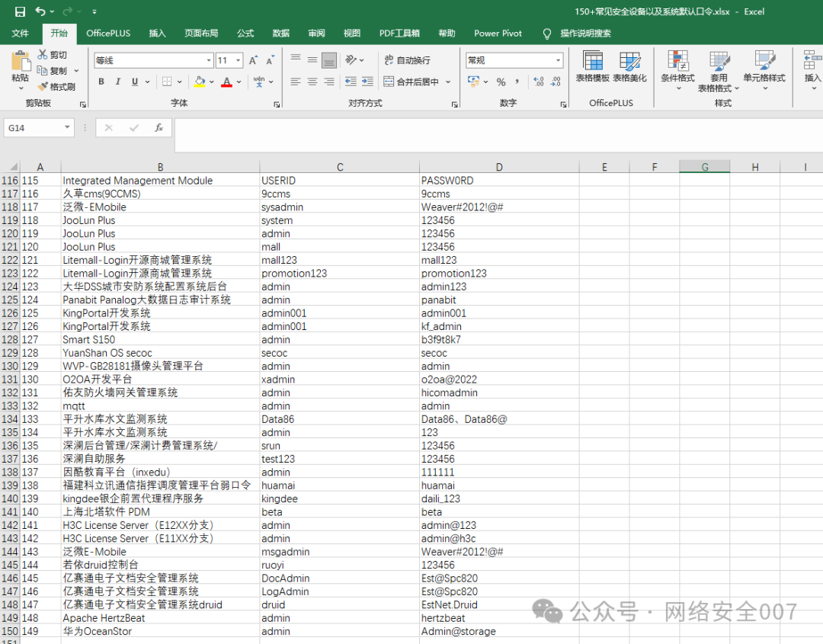
Task: Expand the Alignment group dialog launcher
Action: (454, 104)
